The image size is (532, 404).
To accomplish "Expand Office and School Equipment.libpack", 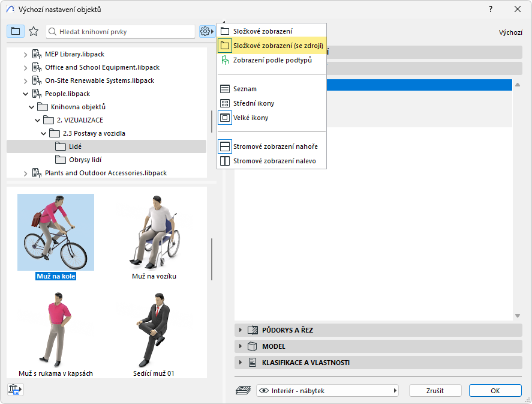I will tap(25, 68).
